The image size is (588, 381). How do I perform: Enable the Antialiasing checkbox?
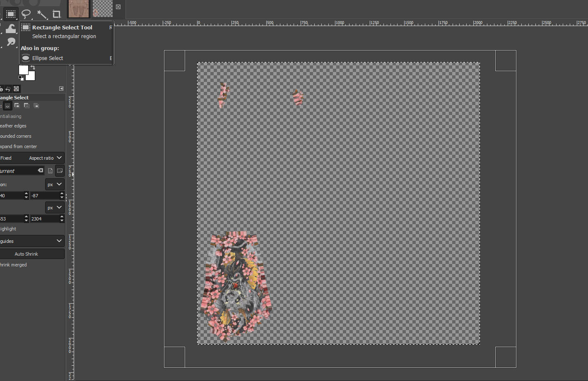click(x=11, y=116)
